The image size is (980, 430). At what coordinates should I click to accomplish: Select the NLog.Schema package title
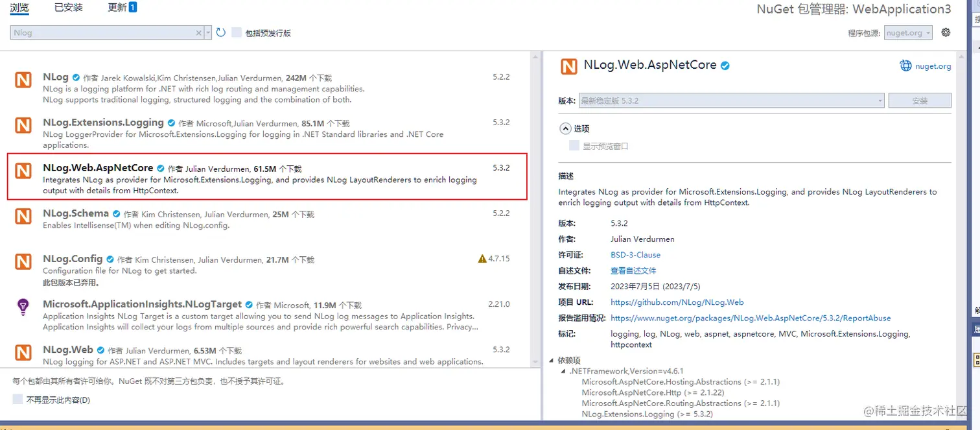click(76, 213)
